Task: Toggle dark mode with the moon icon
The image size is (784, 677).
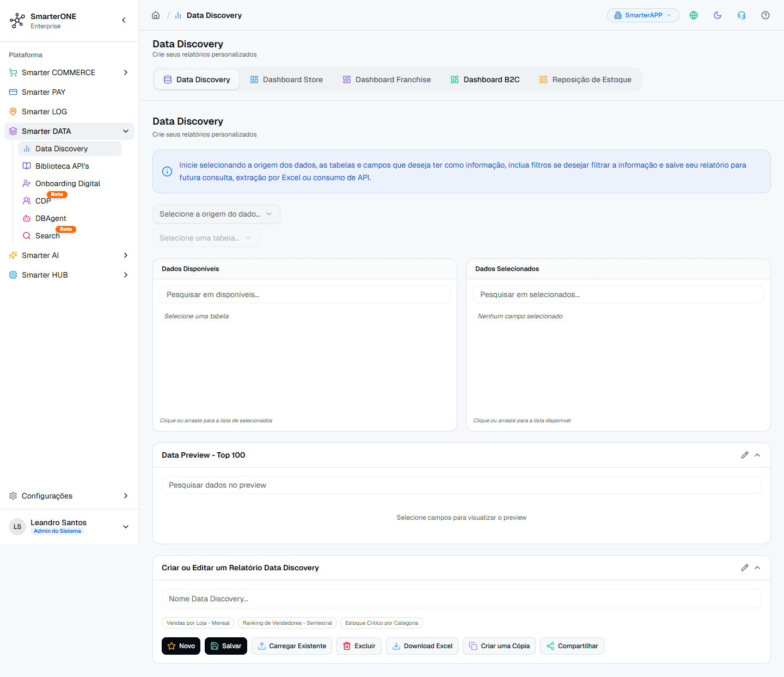Action: (x=718, y=15)
